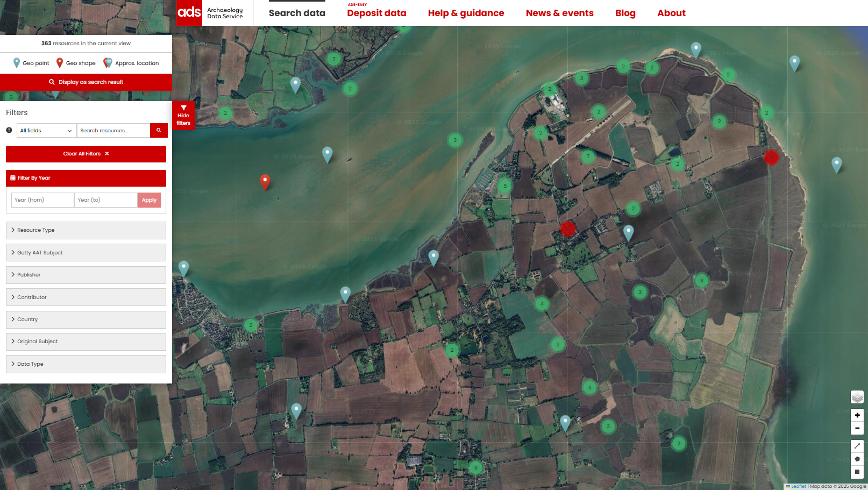Click the help question mark icon
The height and width of the screenshot is (490, 868).
point(9,130)
